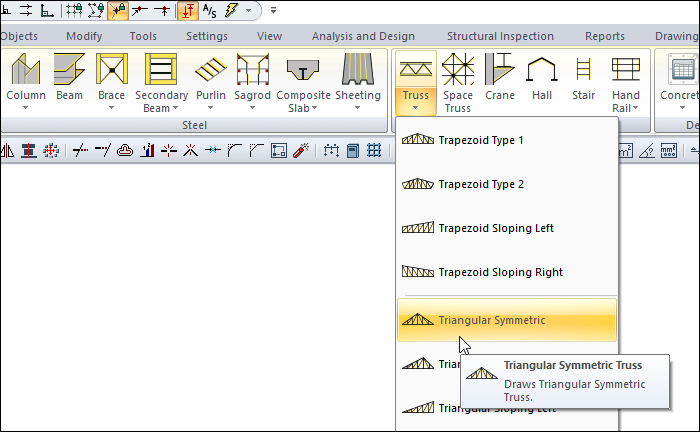Toggle the perpendicular snap arrow icon
Screen dimensions: 700x432
(162, 10)
